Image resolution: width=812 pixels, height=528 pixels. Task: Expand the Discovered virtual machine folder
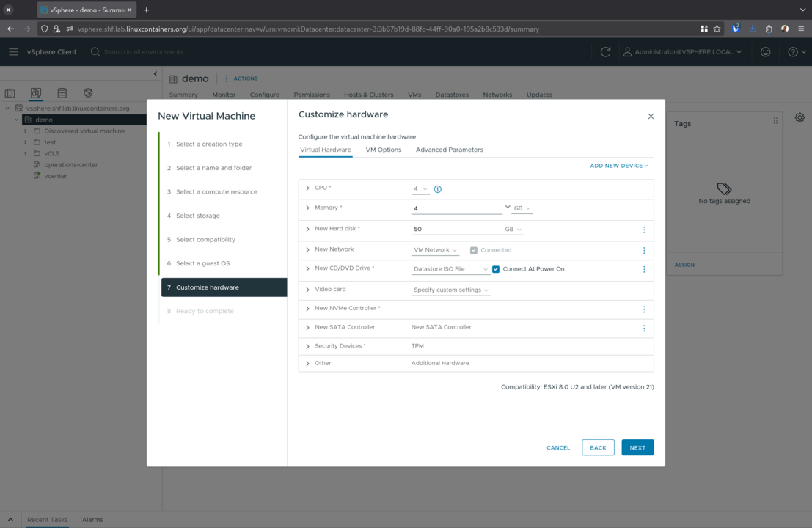coord(26,131)
